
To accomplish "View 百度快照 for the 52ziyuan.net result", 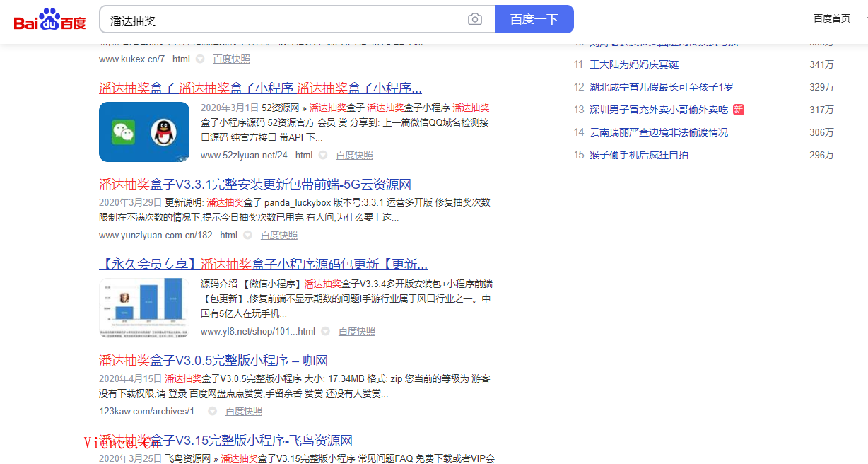I will (x=354, y=156).
